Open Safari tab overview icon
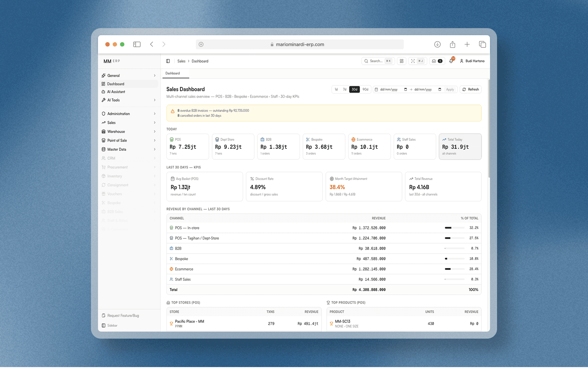This screenshot has height=368, width=588. (482, 44)
